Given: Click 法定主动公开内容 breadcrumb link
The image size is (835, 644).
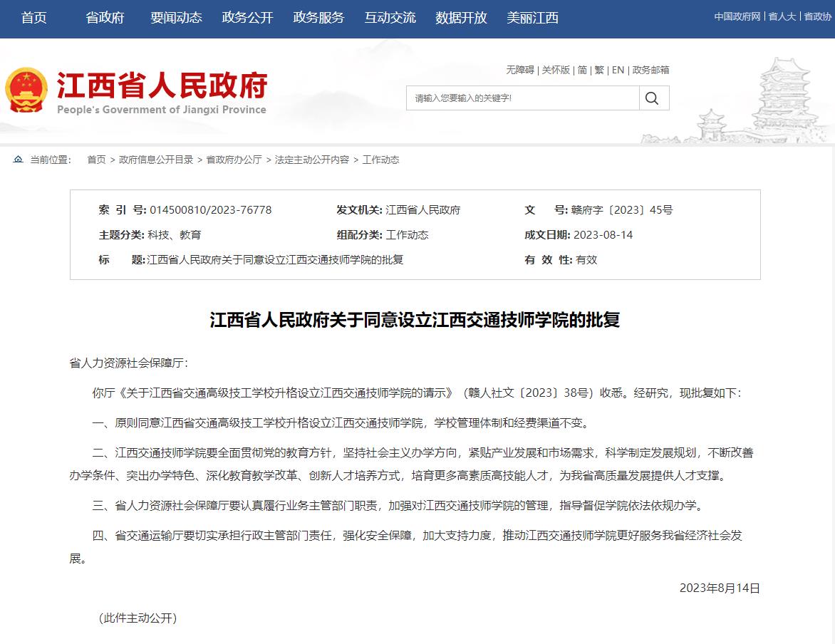Looking at the screenshot, I should [x=312, y=160].
